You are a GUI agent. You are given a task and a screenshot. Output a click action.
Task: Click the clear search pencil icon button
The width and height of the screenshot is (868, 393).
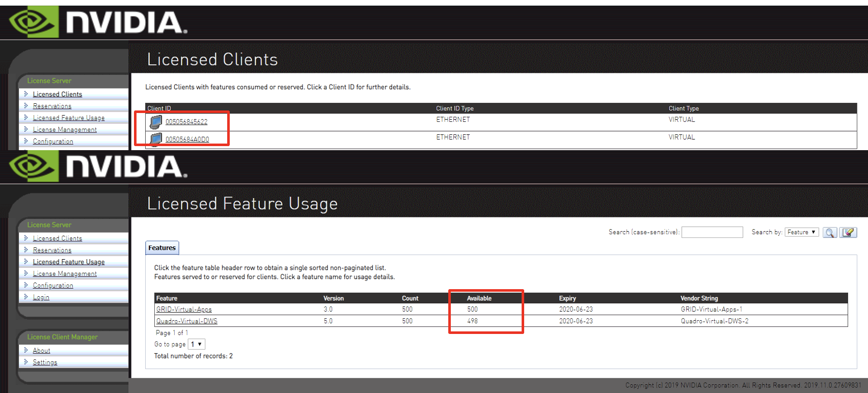point(848,233)
